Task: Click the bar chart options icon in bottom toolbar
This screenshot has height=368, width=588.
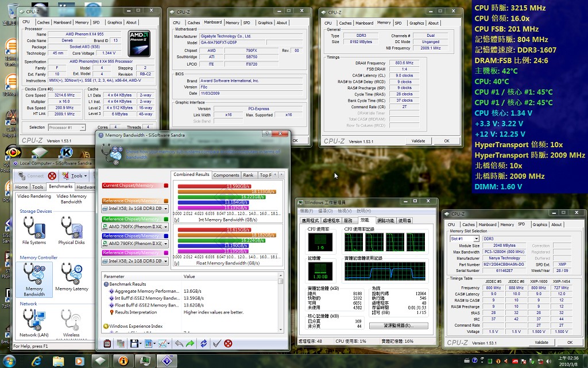Action: [148, 343]
